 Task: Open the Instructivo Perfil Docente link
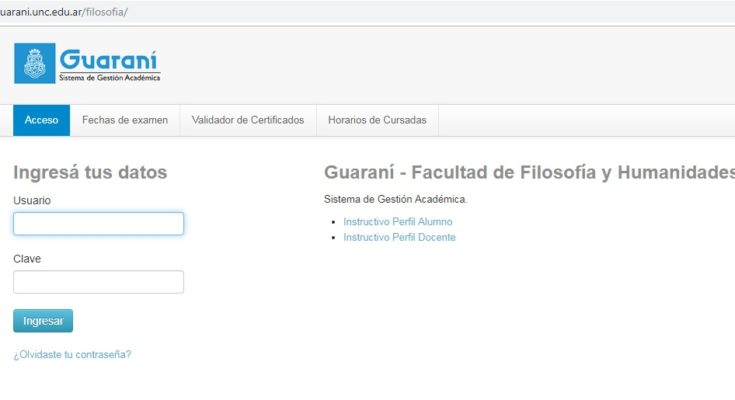tap(399, 237)
